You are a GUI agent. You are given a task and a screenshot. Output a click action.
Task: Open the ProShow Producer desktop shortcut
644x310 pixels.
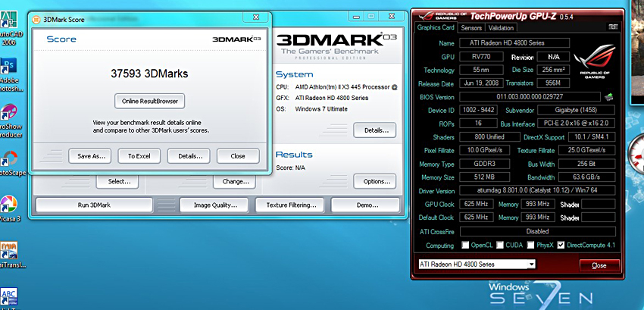click(x=10, y=121)
